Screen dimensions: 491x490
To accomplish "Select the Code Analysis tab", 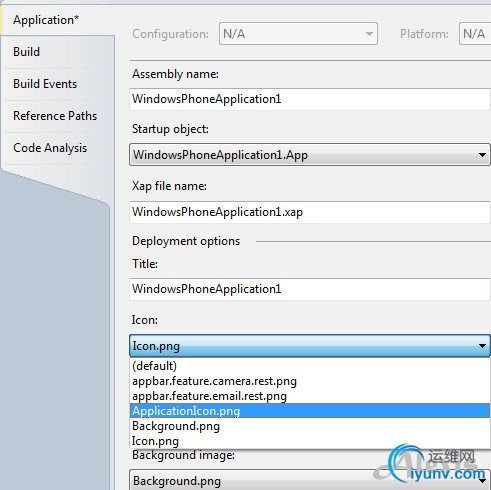I will click(57, 148).
